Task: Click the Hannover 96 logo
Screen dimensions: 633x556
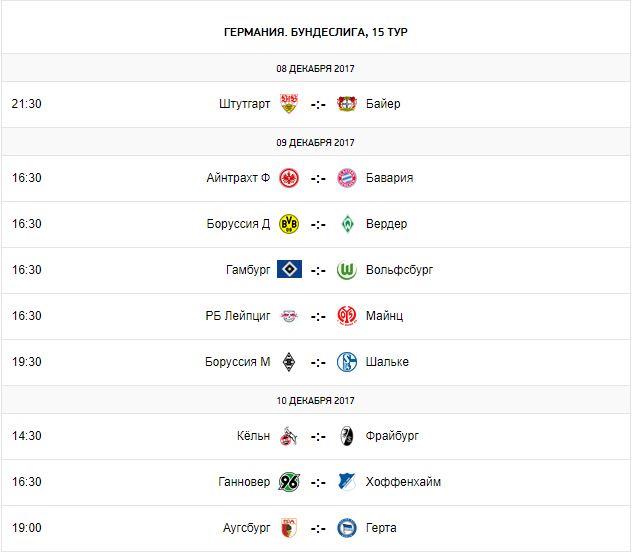Action: [x=289, y=482]
